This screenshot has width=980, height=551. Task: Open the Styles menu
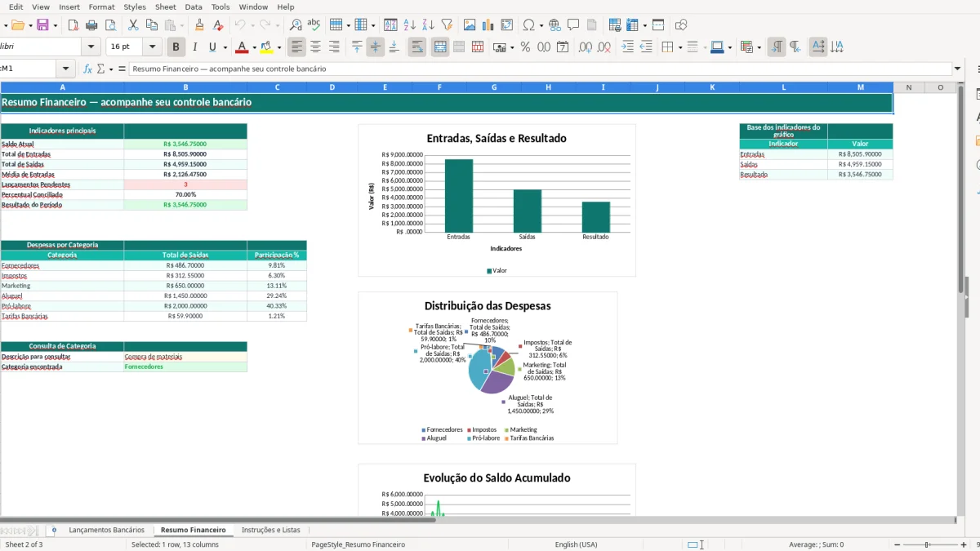pos(135,7)
